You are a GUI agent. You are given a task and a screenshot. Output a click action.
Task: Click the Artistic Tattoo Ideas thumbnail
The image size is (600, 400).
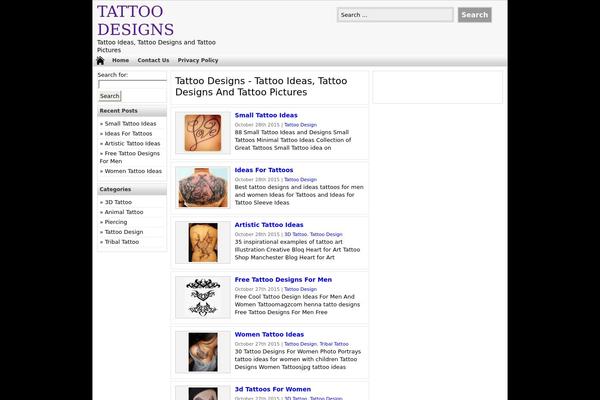[x=203, y=243]
